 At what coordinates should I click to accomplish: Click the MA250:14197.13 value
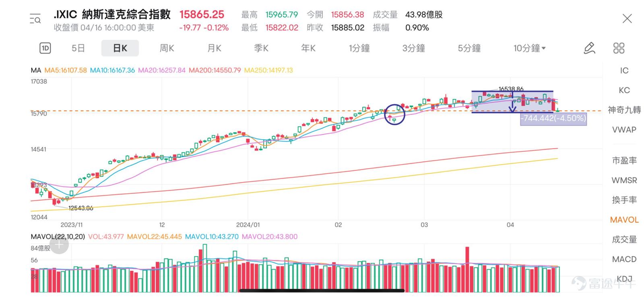tap(268, 70)
